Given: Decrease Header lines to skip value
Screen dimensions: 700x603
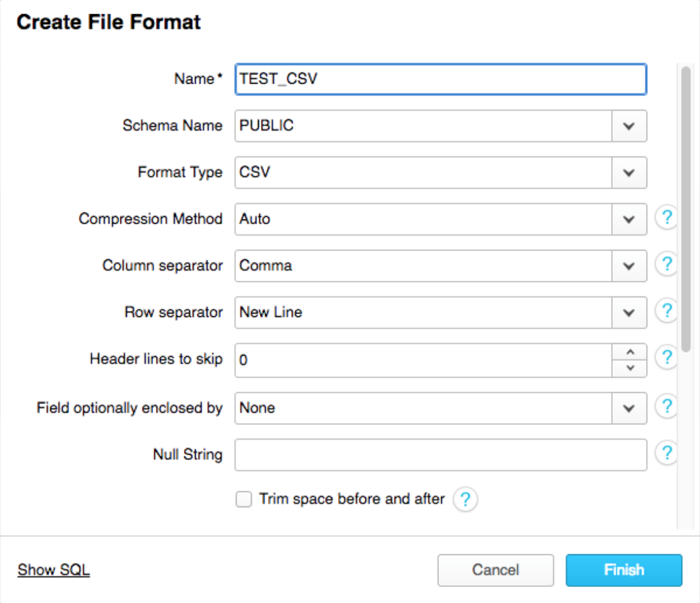Looking at the screenshot, I should coord(630,368).
